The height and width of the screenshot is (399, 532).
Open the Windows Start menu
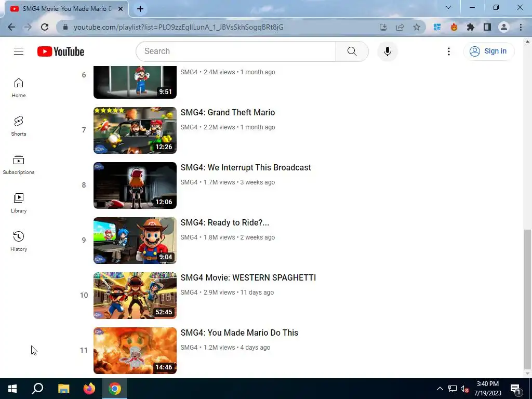[x=12, y=389]
